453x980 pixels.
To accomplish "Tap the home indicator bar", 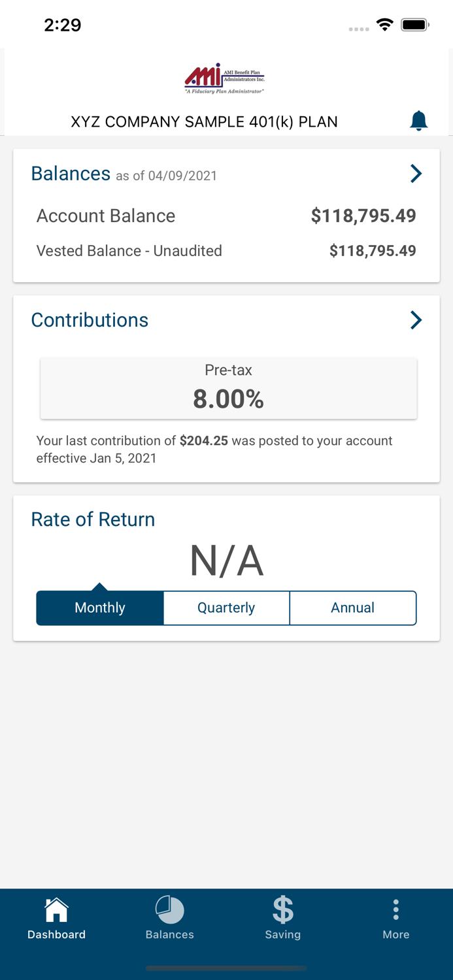I will [226, 968].
